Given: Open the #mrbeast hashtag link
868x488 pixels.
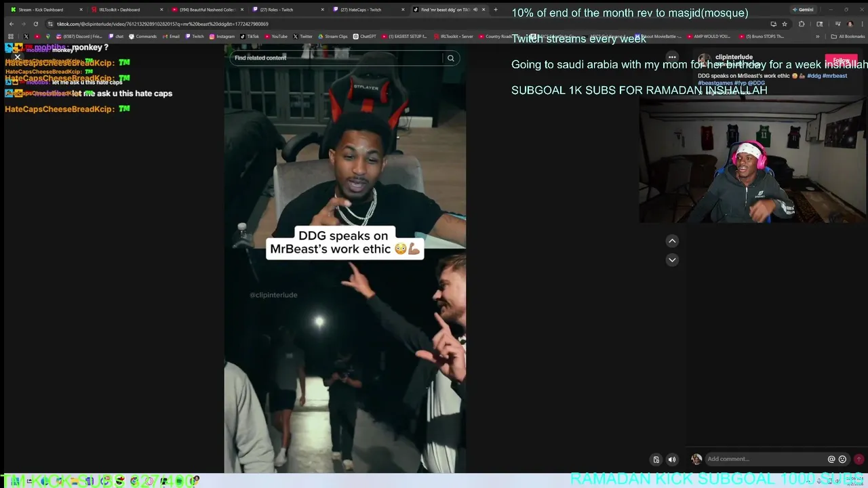Looking at the screenshot, I should click(x=834, y=76).
